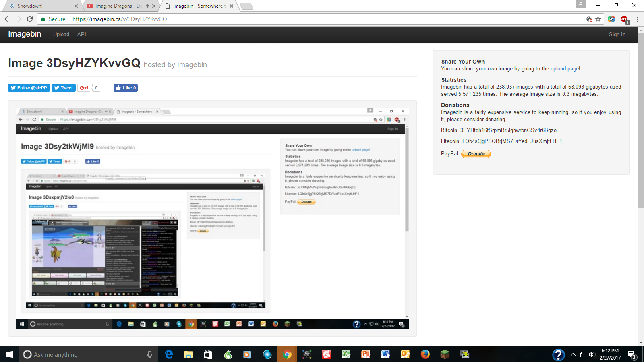This screenshot has width=644, height=362.
Task: Close the Imagine Dragons tab
Action: pos(154,6)
